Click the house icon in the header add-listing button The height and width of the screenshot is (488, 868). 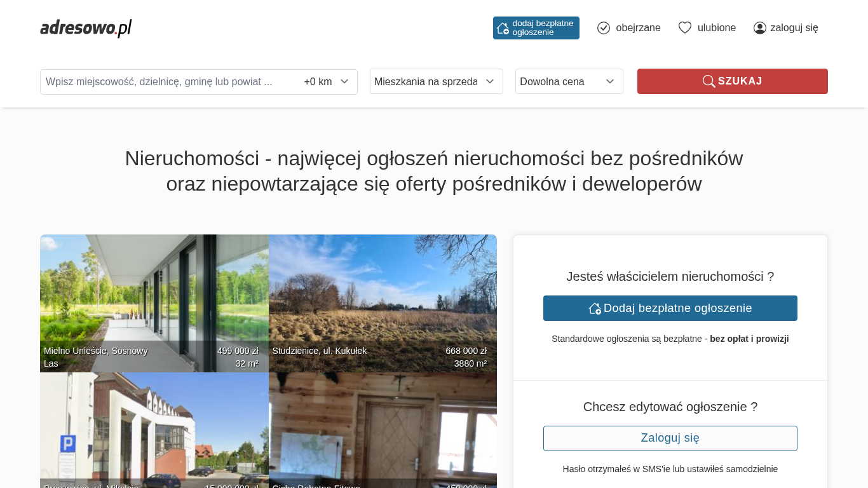(x=503, y=28)
